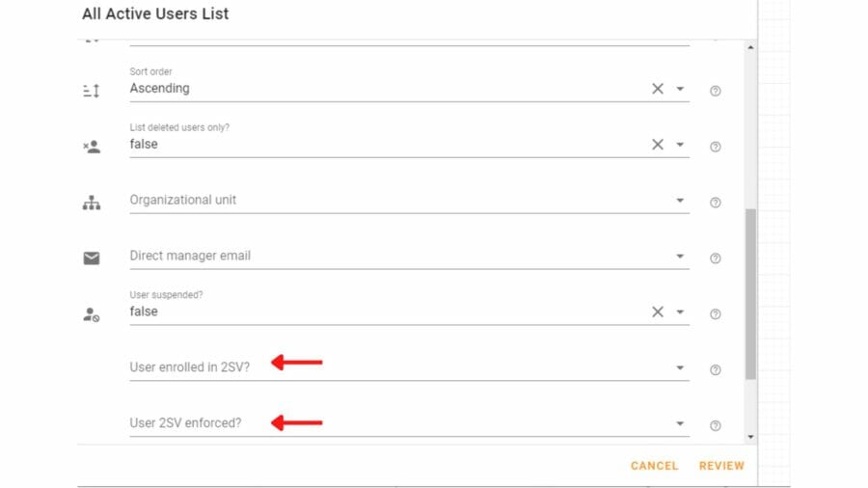Click the Direct manager email envelope icon

(92, 258)
